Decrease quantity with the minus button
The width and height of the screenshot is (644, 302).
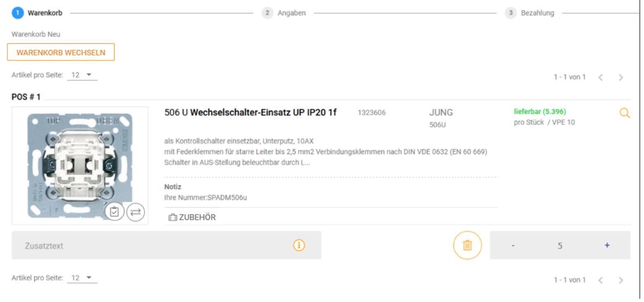[x=513, y=245]
